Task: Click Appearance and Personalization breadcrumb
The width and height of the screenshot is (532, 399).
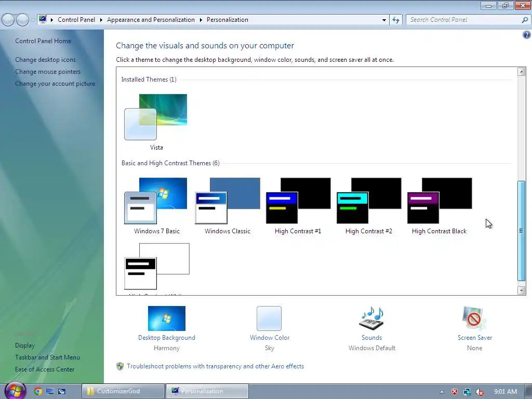Action: [x=151, y=20]
